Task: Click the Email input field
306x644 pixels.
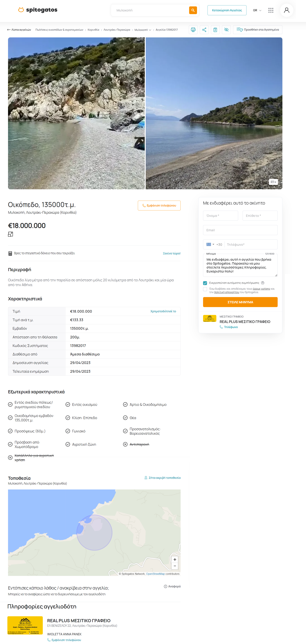Action: click(240, 230)
